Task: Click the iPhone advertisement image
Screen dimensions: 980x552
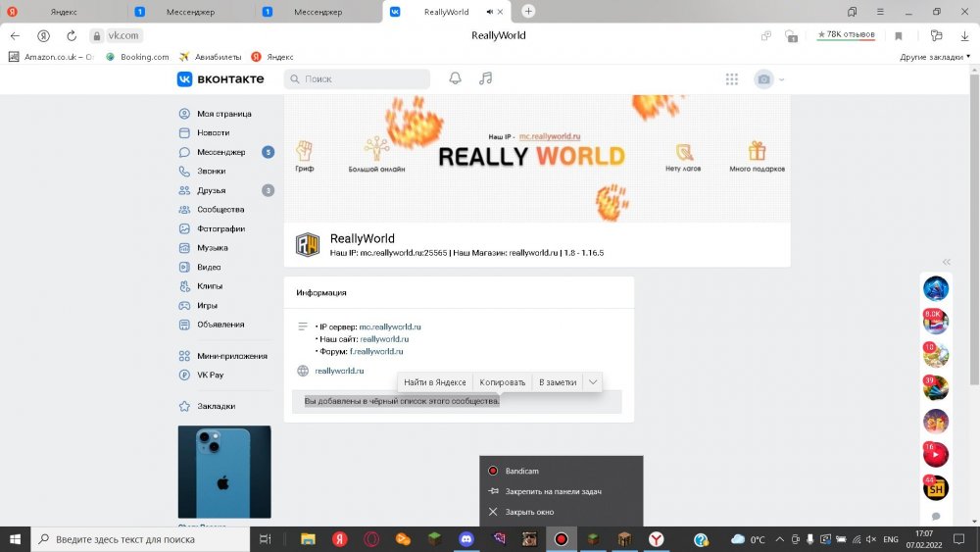Action: tap(224, 472)
